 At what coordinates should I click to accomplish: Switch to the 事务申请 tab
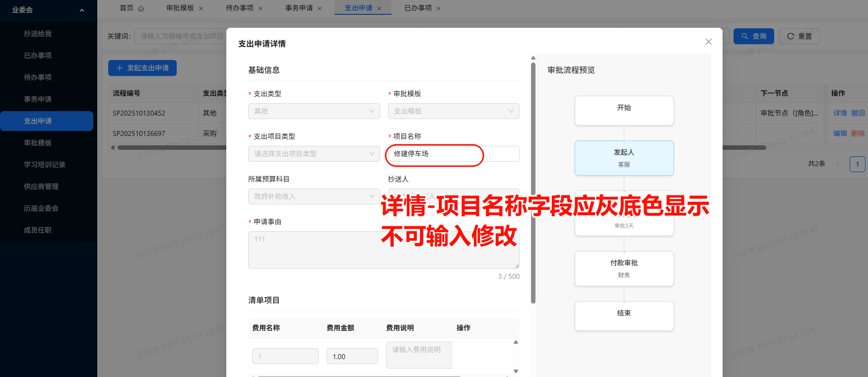[x=299, y=8]
